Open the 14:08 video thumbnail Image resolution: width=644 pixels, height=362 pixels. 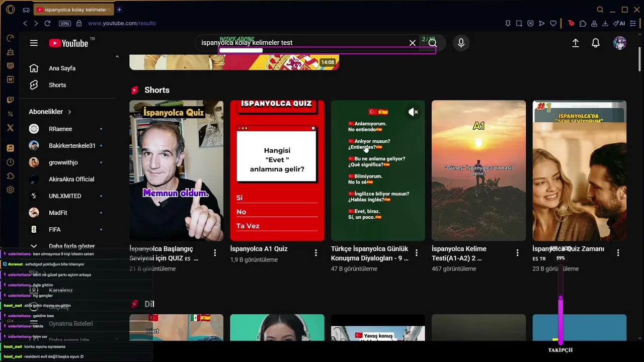click(x=234, y=62)
